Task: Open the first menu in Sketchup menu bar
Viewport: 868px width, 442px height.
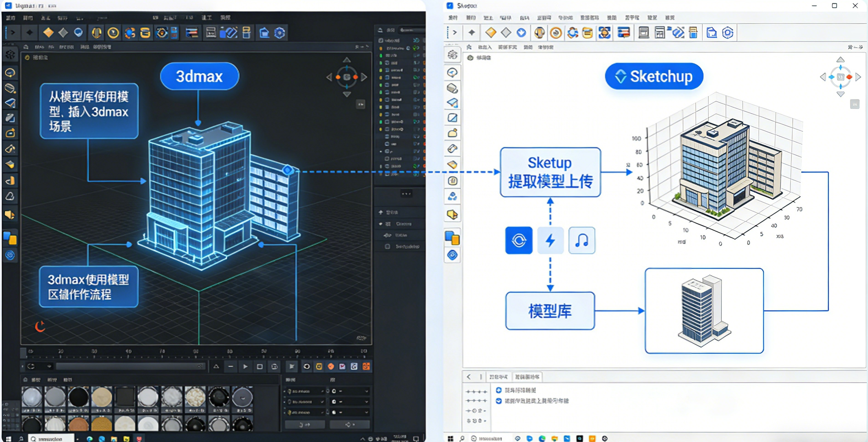Action: [x=453, y=18]
